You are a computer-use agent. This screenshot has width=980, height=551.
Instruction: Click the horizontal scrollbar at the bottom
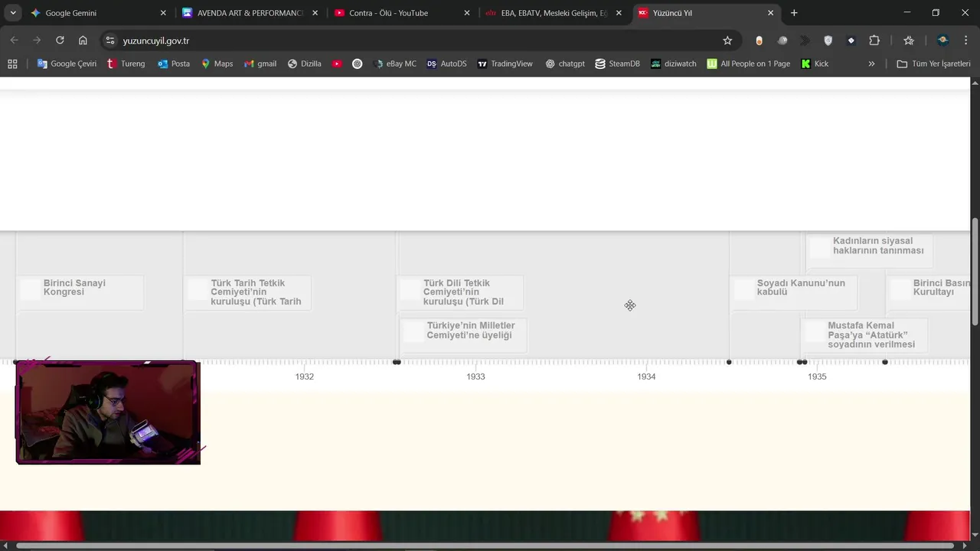[485, 546]
